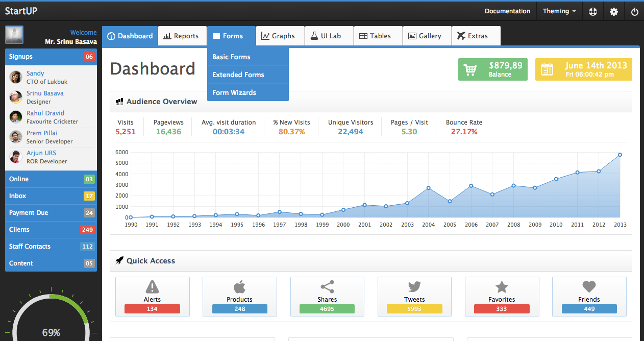The image size is (644, 341).
Task: Click the Shares icon in Quick Access
Action: coord(327,287)
